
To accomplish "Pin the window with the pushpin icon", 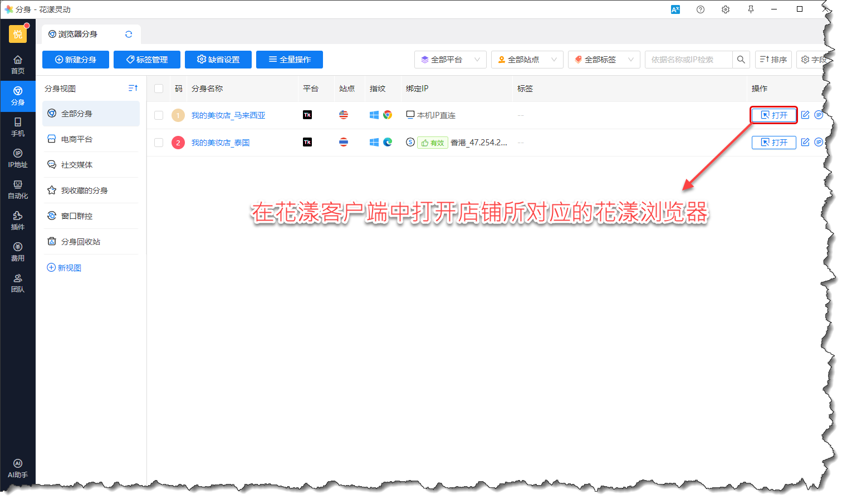I will point(751,9).
